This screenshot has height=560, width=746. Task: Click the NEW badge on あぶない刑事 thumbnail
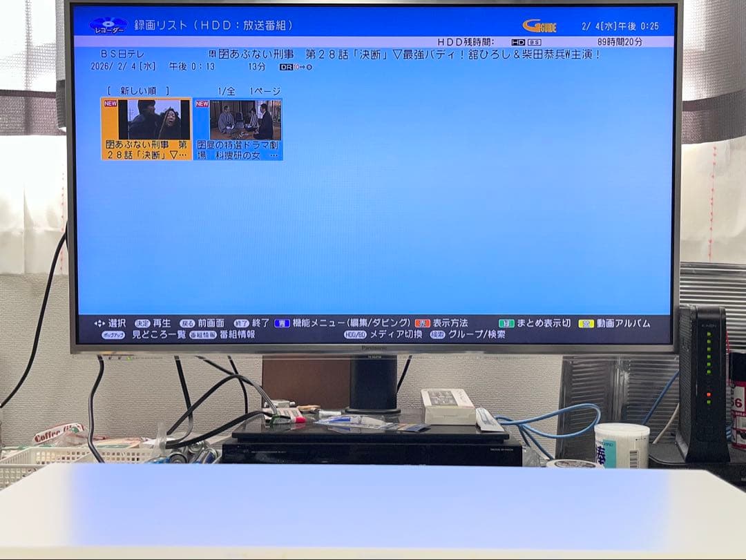[111, 104]
